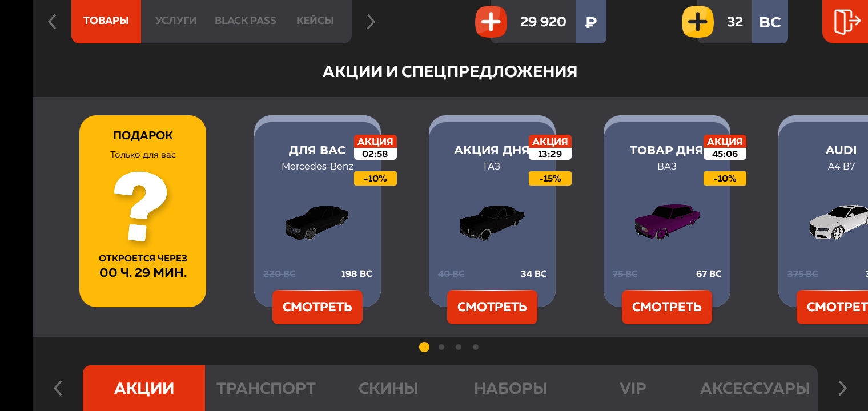Click the red exit door icon

click(847, 22)
